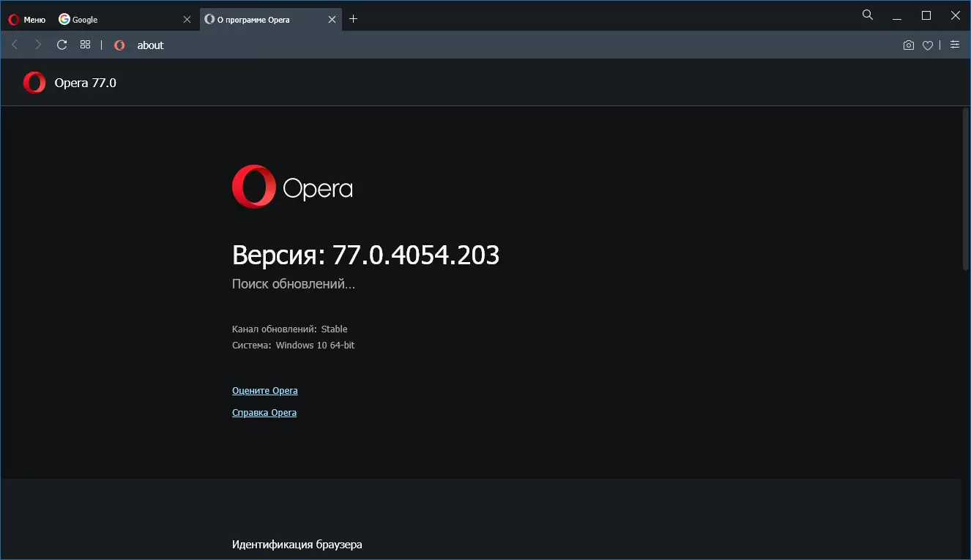Viewport: 971px width, 560px height.
Task: Click the Opera icon in address bar
Action: point(119,45)
